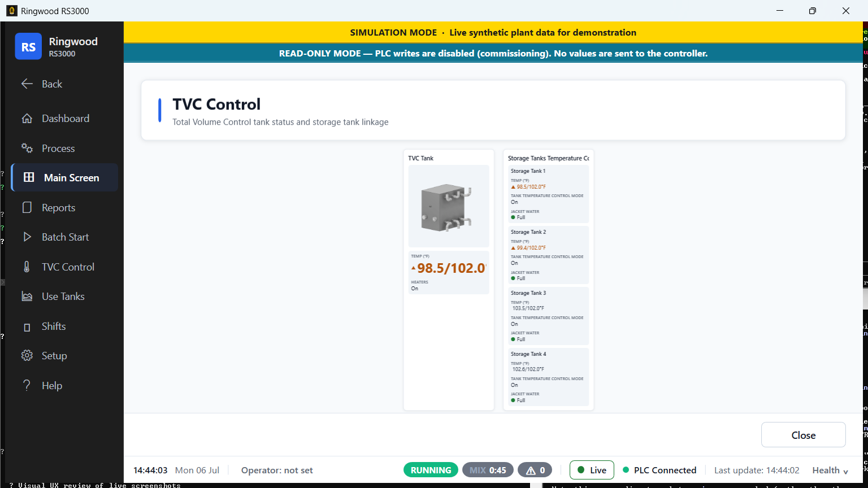Click the RS logo badge in sidebar
The height and width of the screenshot is (488, 868).
click(x=28, y=46)
